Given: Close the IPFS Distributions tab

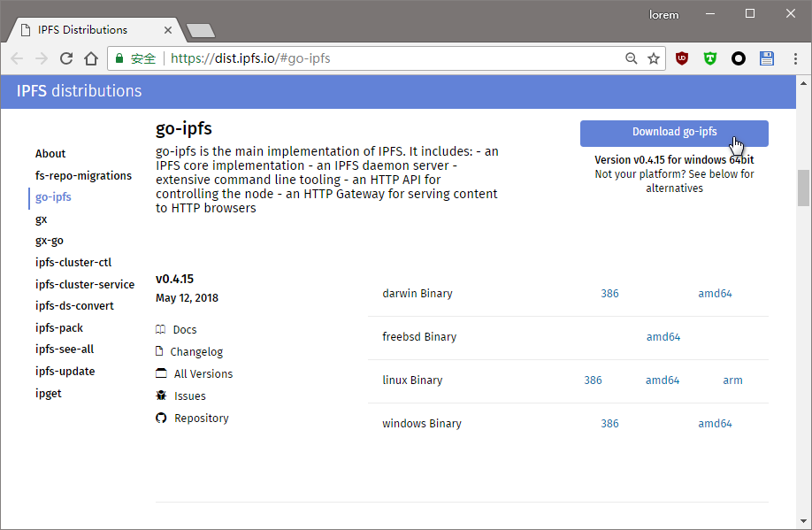Looking at the screenshot, I should (x=168, y=30).
